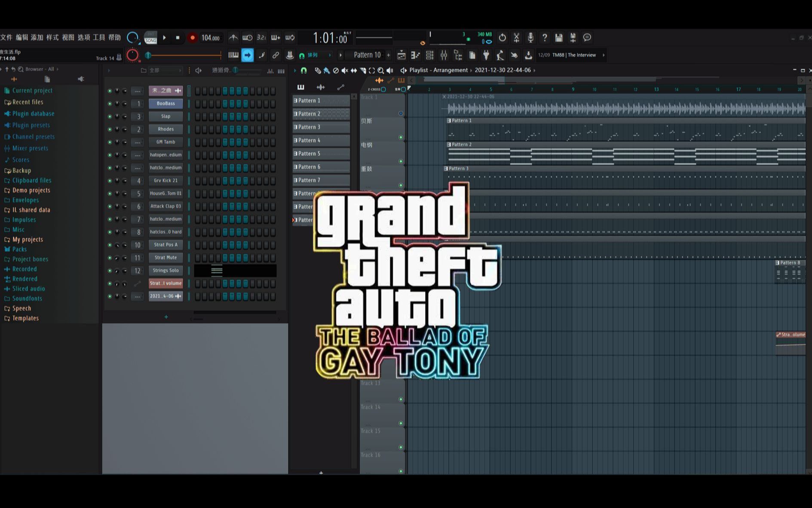Select the playlist mute tool
The image size is (812, 508).
tap(345, 71)
